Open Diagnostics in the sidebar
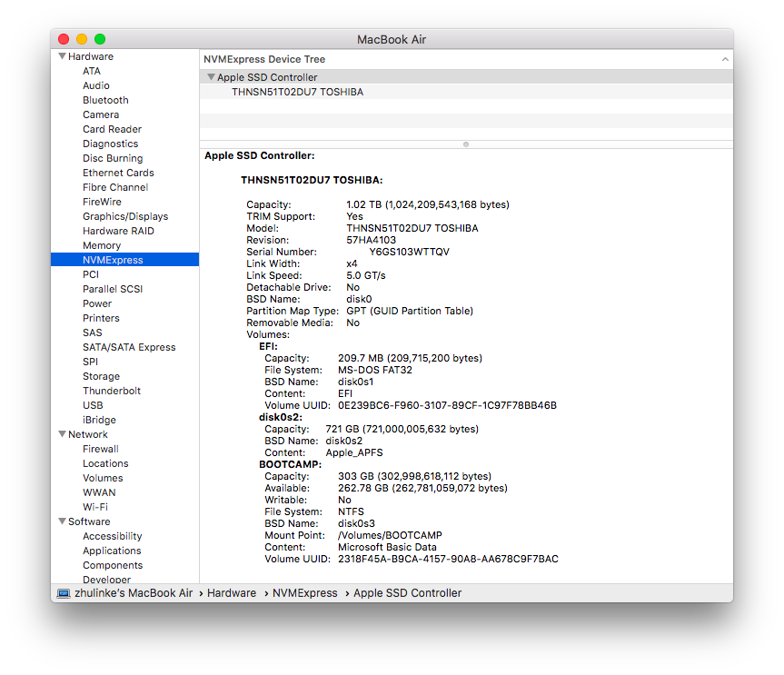Viewport: 784px width, 675px height. click(111, 144)
